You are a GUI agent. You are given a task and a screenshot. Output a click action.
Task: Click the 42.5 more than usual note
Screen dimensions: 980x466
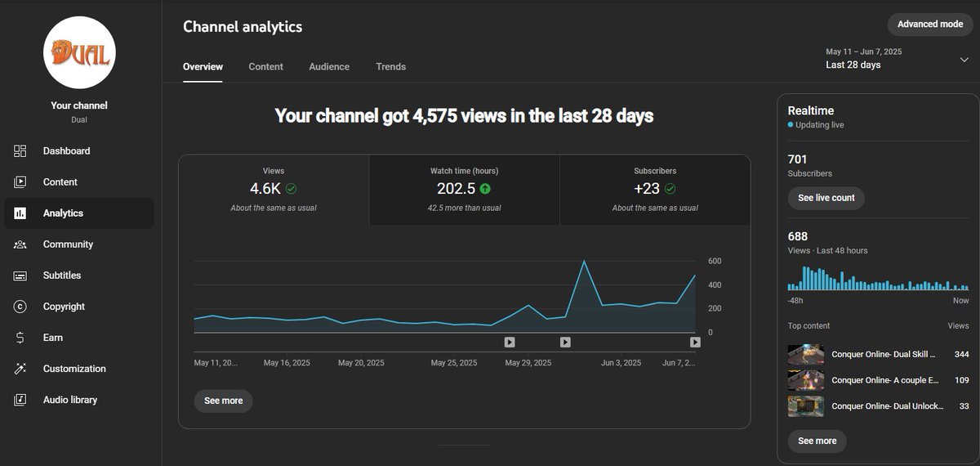464,208
